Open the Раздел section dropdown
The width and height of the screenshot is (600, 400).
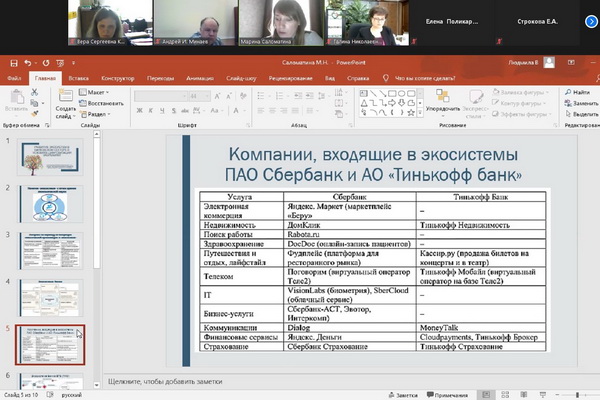[x=99, y=114]
